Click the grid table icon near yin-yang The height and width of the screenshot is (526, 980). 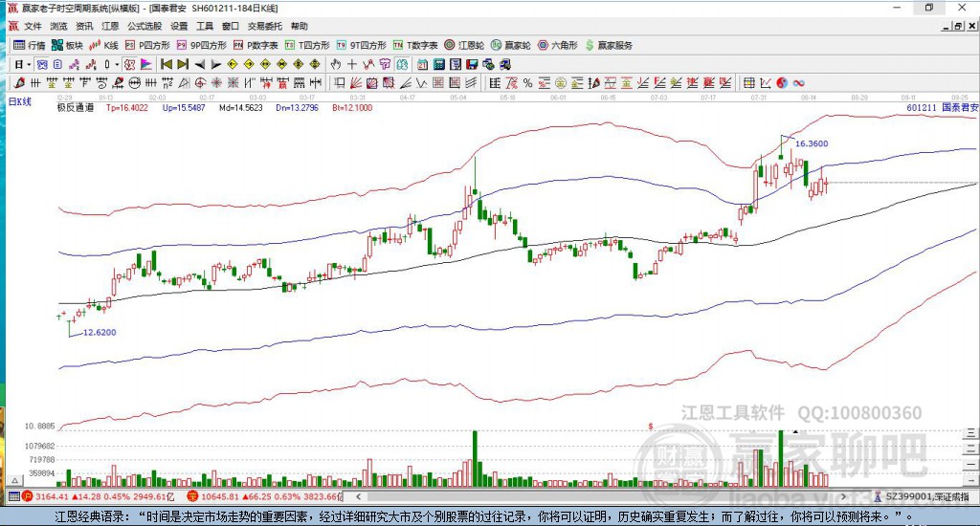pos(748,83)
